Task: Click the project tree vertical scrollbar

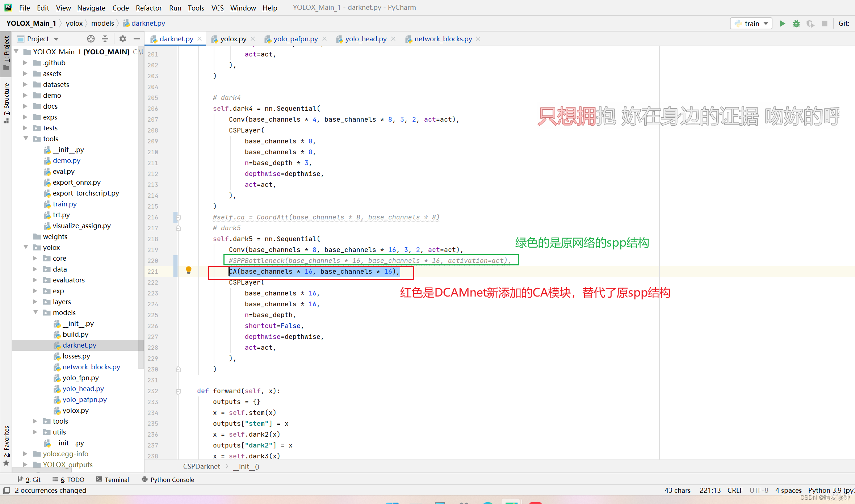Action: (141, 208)
